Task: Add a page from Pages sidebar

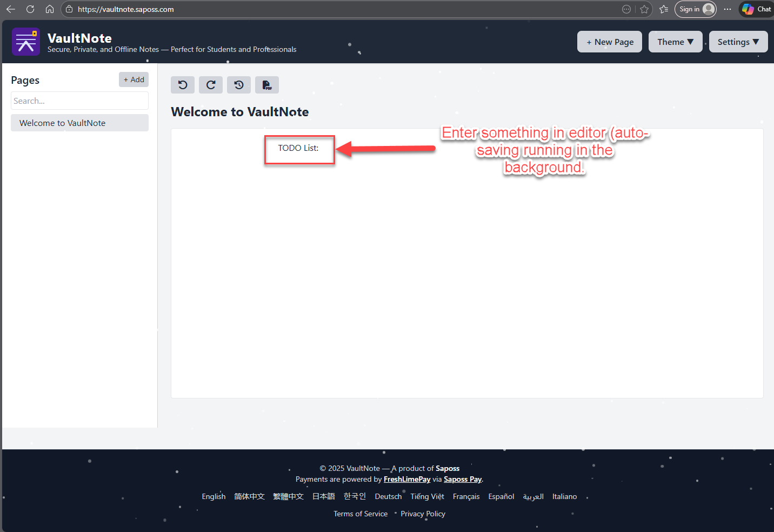Action: coord(134,79)
